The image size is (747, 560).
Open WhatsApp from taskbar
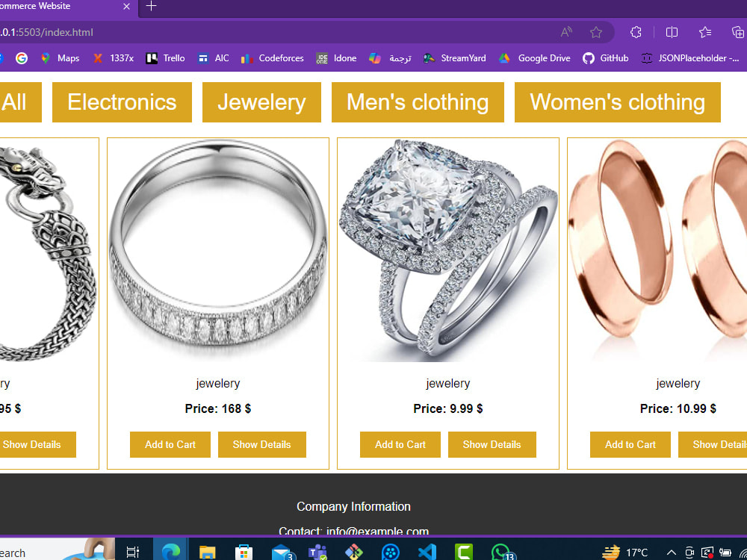click(x=502, y=552)
